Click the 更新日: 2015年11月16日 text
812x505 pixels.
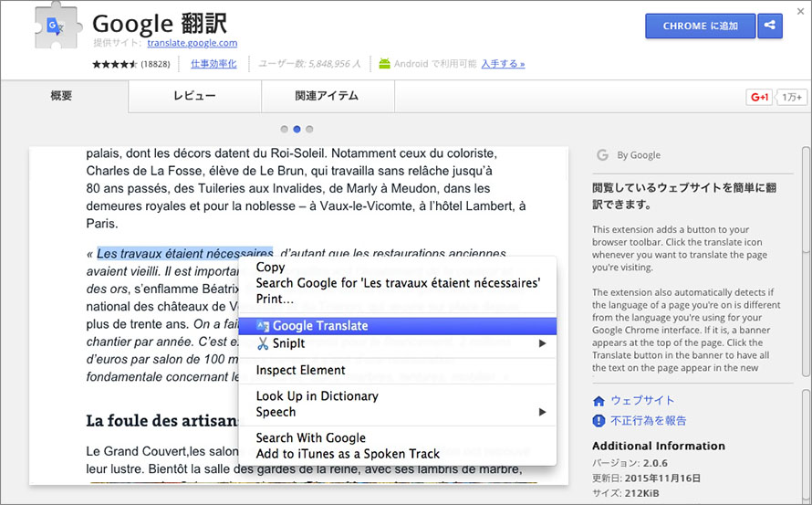click(646, 478)
